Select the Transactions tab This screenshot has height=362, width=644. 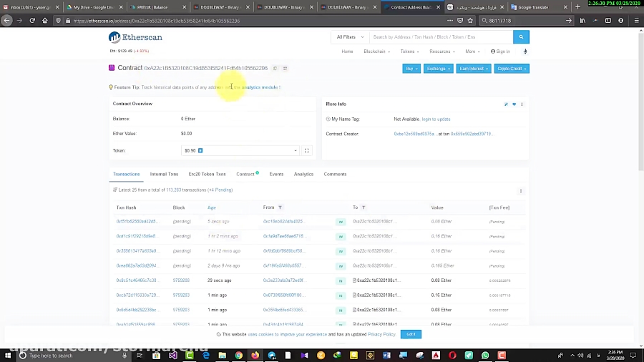point(126,174)
